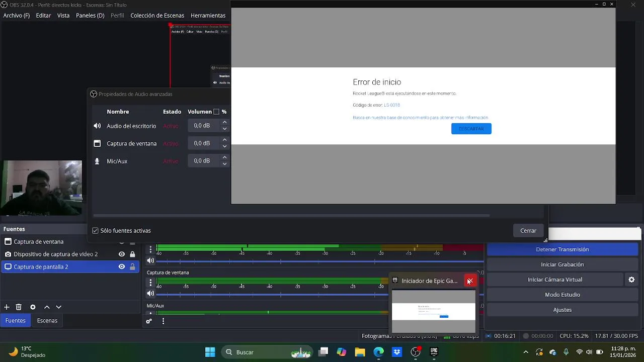The width and height of the screenshot is (644, 362).
Task: Enable Modo Estudio
Action: tap(562, 295)
